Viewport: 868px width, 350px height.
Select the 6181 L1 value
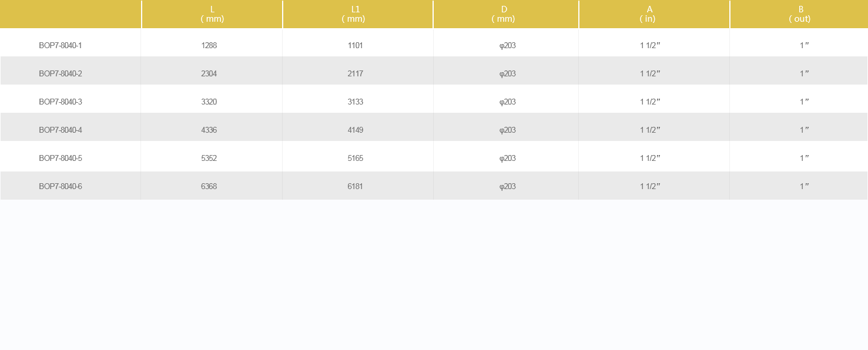(356, 186)
